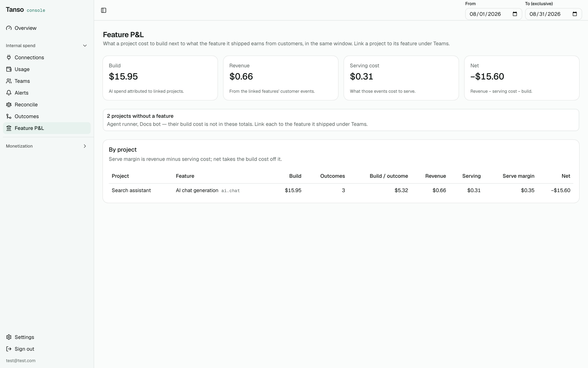588x368 pixels.
Task: Click the Overview gauge icon
Action: [x=9, y=28]
